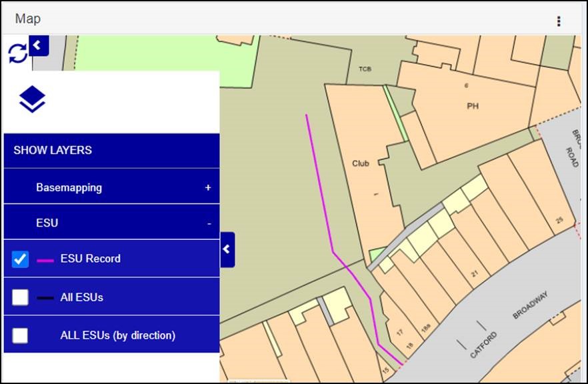Expand the Basemapping group plus sign
Screen dimensions: 588x384
click(208, 187)
